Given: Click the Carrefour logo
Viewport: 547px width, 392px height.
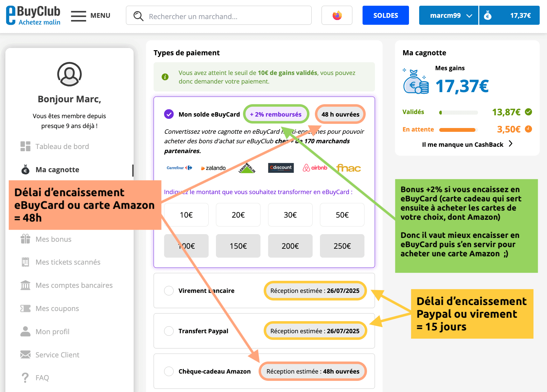Looking at the screenshot, I should coord(179,168).
